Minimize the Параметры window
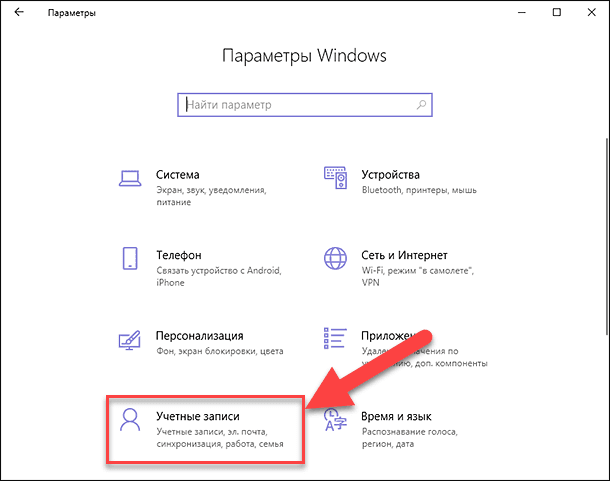 pos(522,12)
